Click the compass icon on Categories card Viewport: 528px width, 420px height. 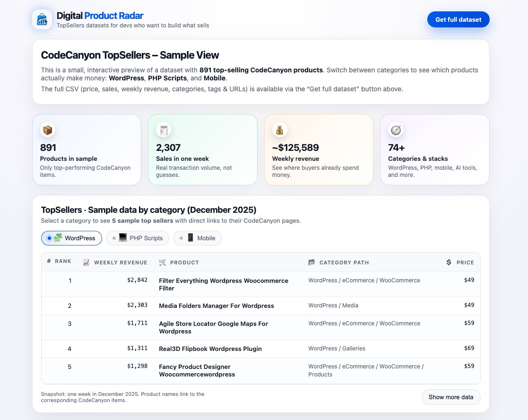point(396,130)
